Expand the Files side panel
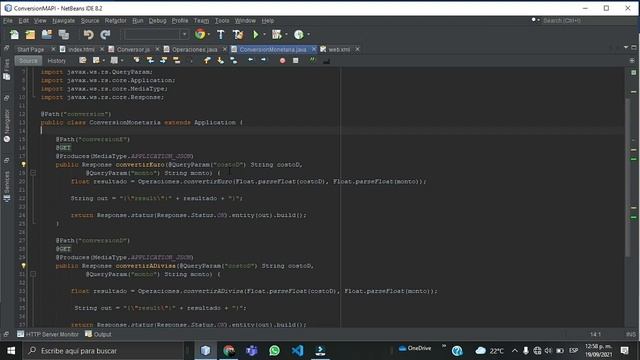 (7, 69)
